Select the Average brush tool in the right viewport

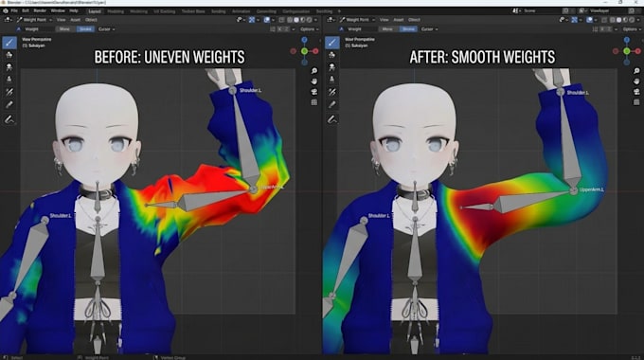click(331, 67)
